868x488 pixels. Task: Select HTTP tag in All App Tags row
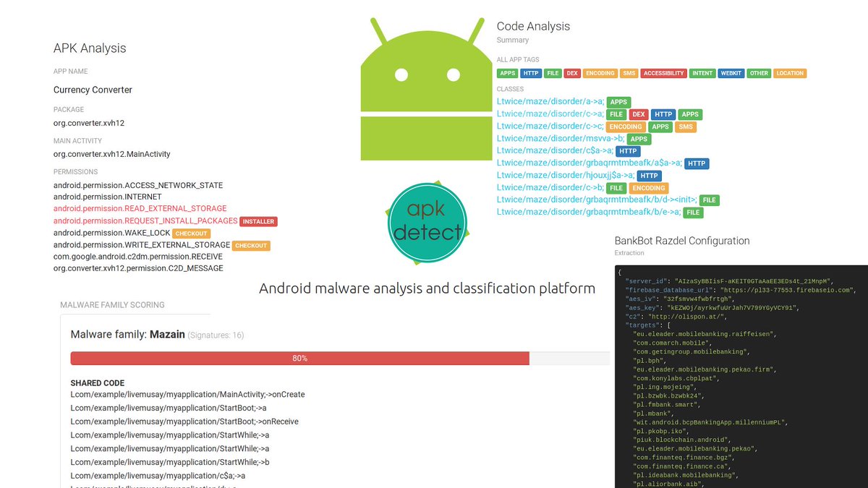[x=531, y=73]
